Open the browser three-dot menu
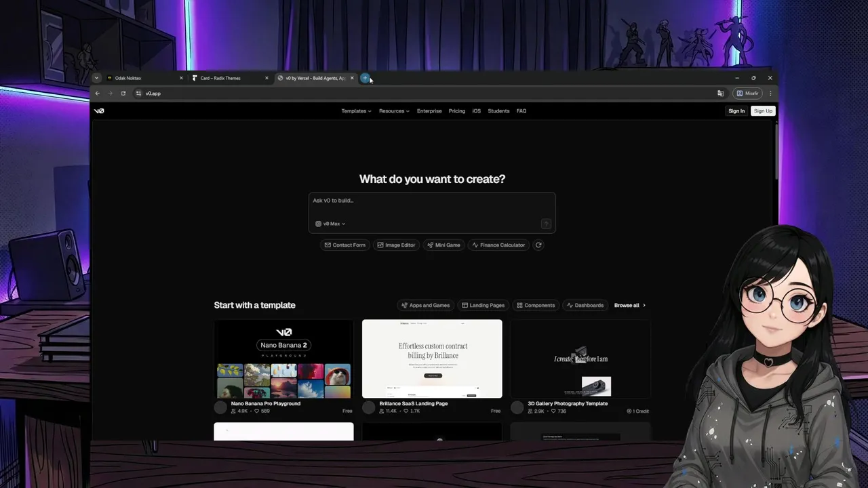The width and height of the screenshot is (868, 488). (770, 93)
